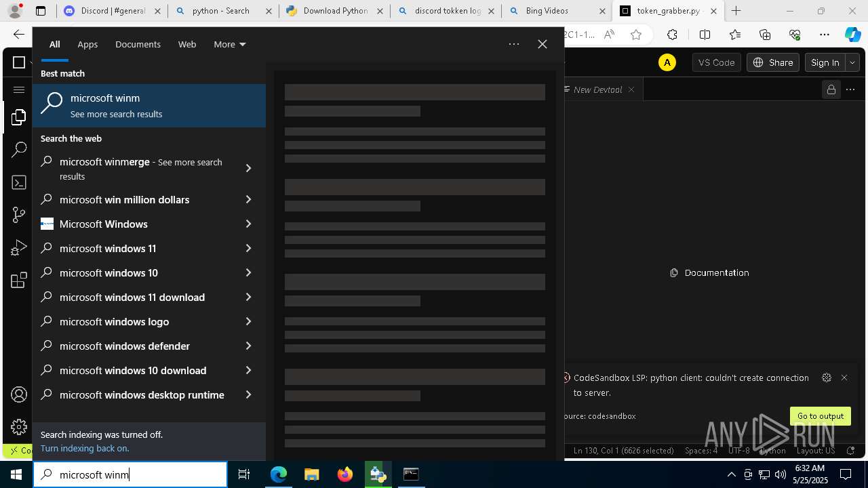Select the Web search filter tab
Image resolution: width=868 pixels, height=488 pixels.
point(187,44)
